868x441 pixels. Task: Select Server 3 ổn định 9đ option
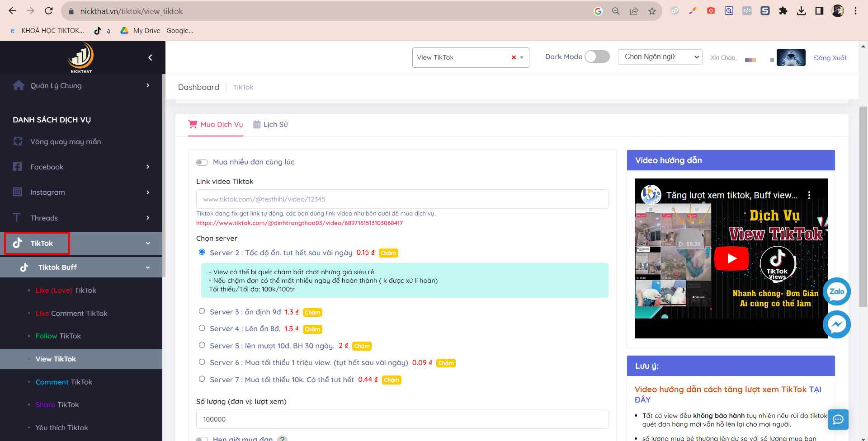(x=202, y=311)
